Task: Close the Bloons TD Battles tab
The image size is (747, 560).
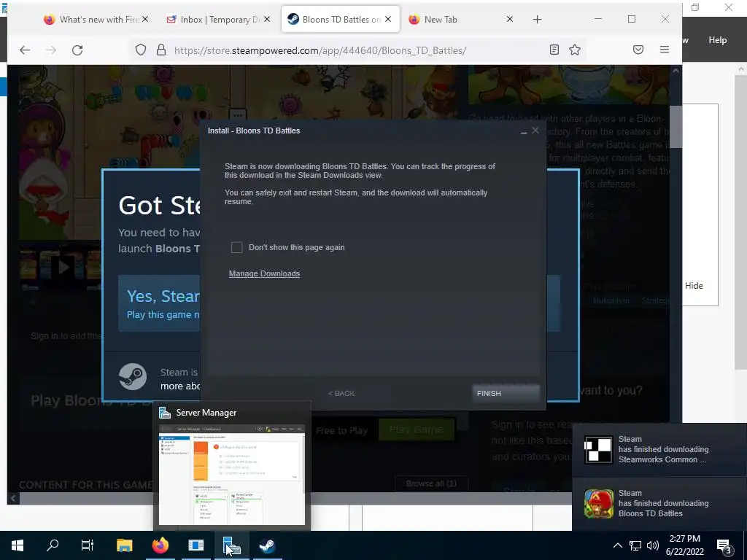Action: (388, 19)
